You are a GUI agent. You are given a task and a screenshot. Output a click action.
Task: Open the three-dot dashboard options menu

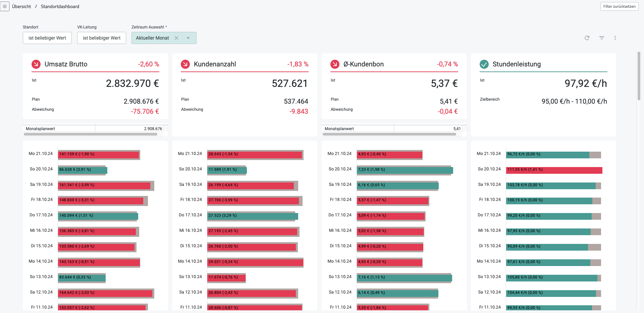coord(615,38)
